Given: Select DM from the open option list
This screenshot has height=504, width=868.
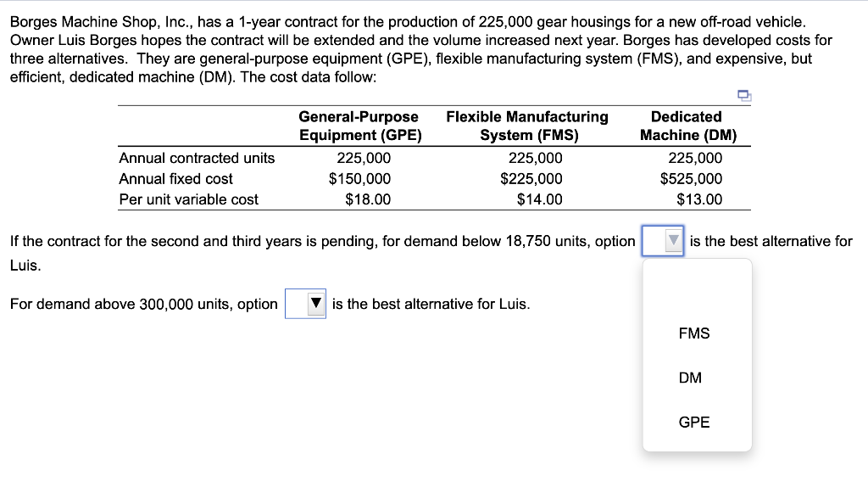Looking at the screenshot, I should pyautogui.click(x=689, y=378).
